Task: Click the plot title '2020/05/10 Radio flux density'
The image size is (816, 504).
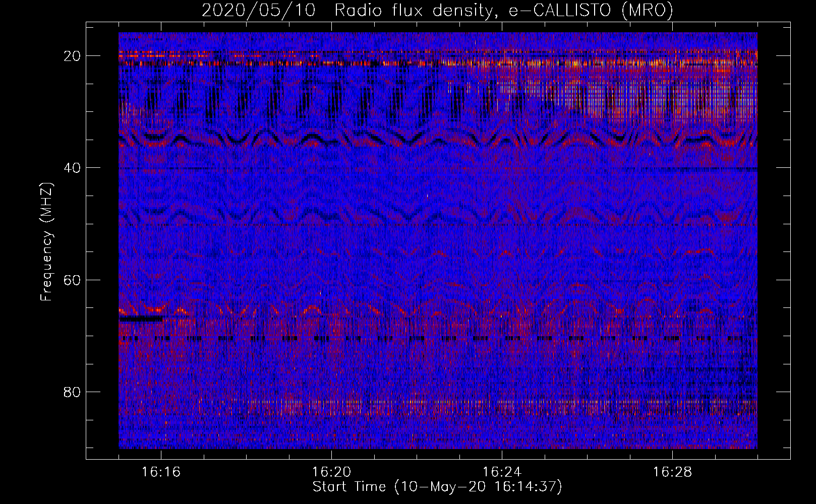Action: coord(438,10)
